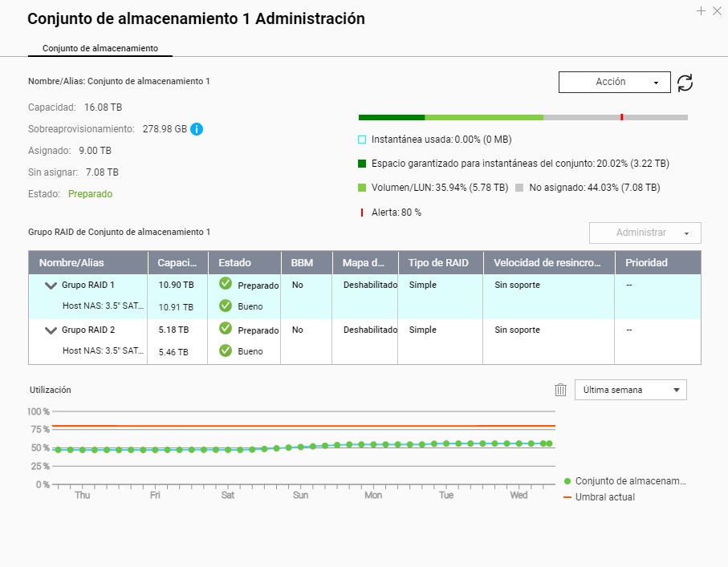Collapse Grupo RAID 2 chevron
Viewport: 728px width, 567px height.
pyautogui.click(x=51, y=330)
